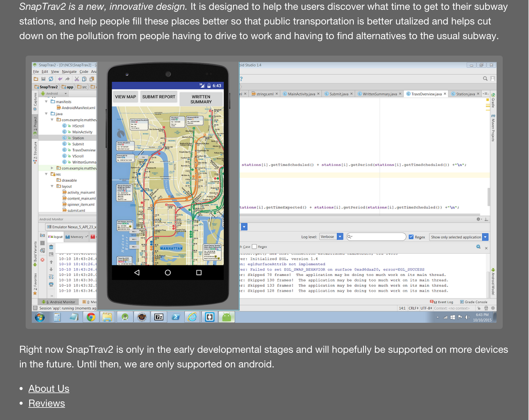
Task: Tap the emulator's Home circle button
Action: [168, 272]
